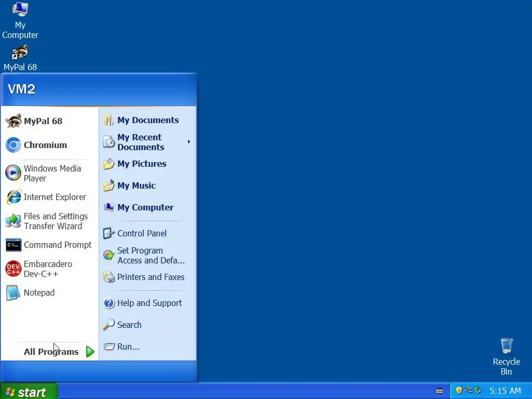
Task: Click the security shield tray icon
Action: click(459, 390)
